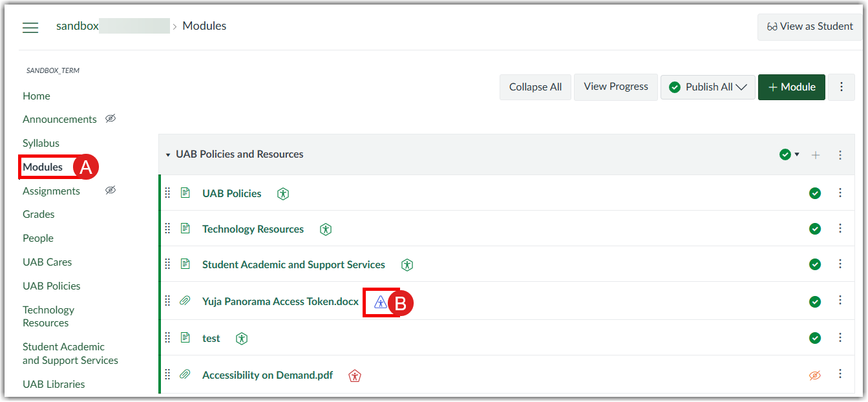Toggle published status of Technology Resources
The image size is (868, 402).
815,229
